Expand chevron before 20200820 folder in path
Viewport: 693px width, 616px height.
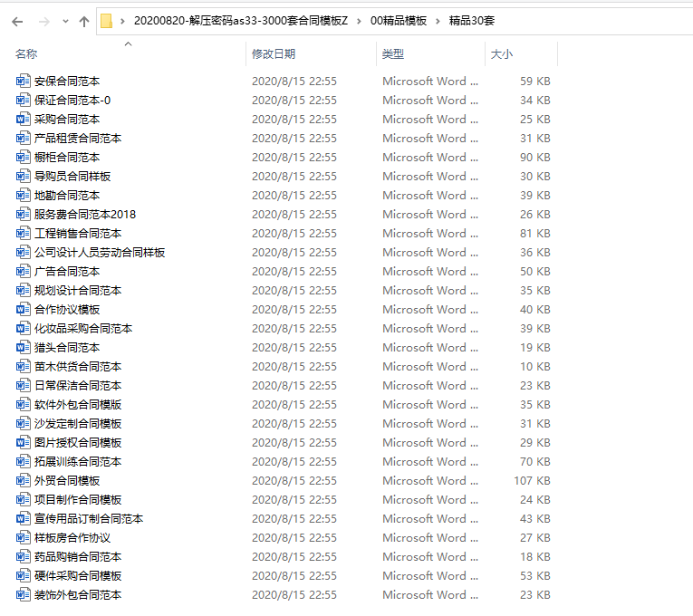point(122,21)
